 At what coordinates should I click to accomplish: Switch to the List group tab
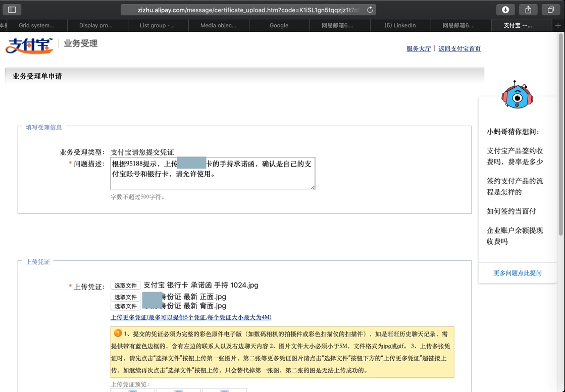tap(157, 26)
